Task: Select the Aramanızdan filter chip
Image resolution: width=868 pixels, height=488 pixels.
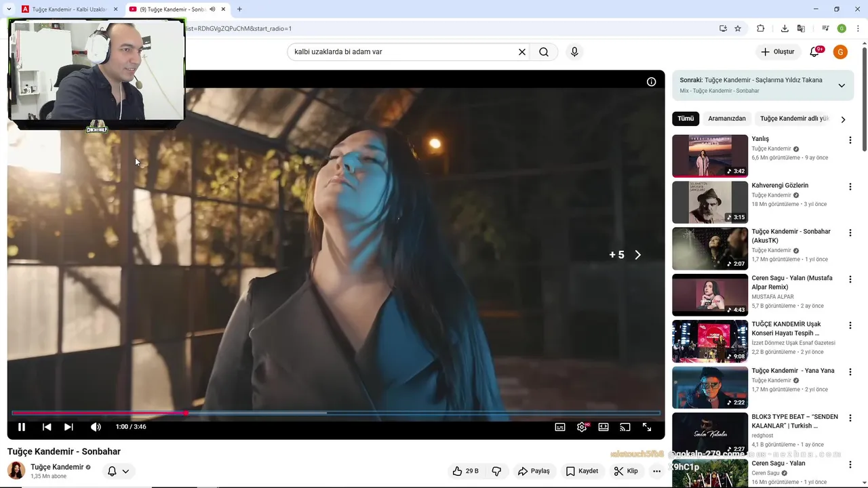Action: (727, 119)
